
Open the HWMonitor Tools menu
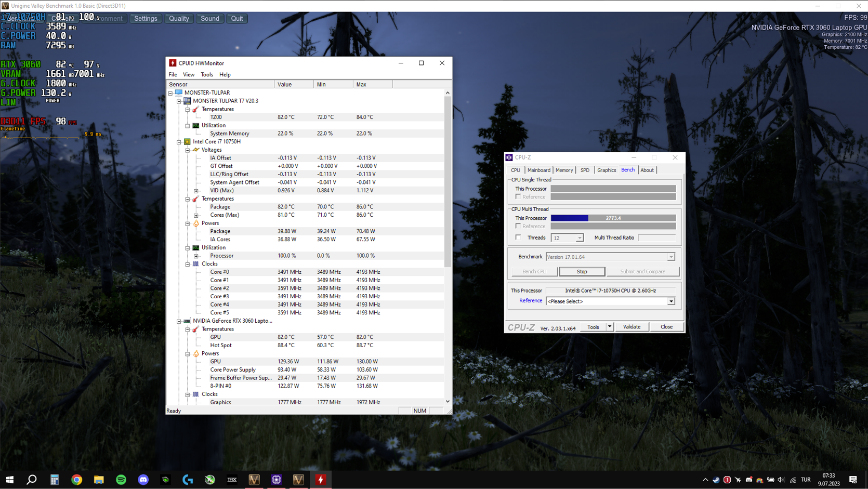coord(207,75)
